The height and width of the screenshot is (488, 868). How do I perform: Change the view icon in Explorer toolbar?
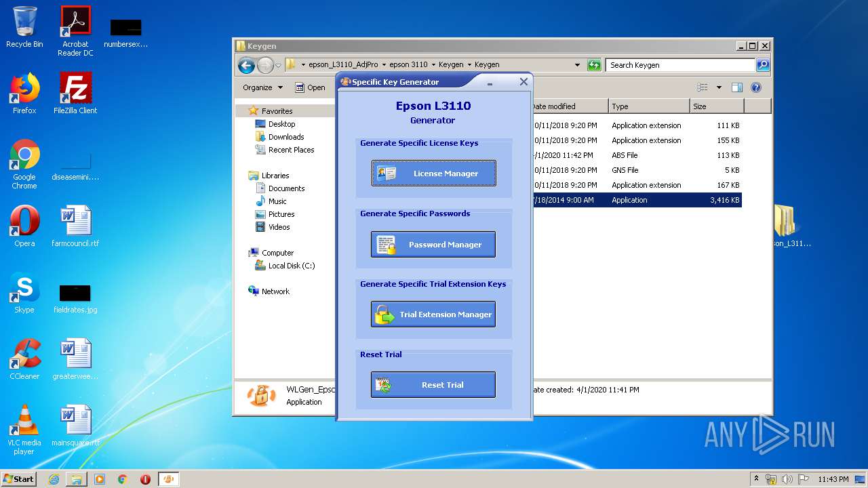(703, 87)
